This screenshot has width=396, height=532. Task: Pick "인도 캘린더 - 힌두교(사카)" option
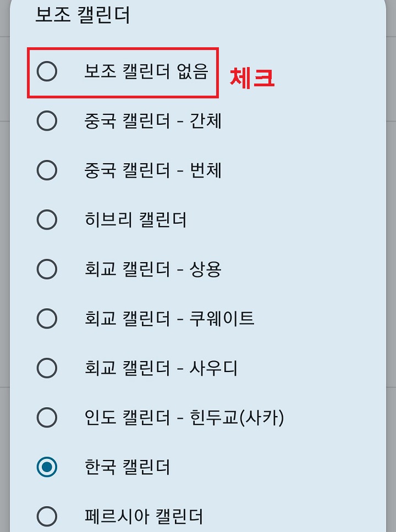[x=46, y=418]
